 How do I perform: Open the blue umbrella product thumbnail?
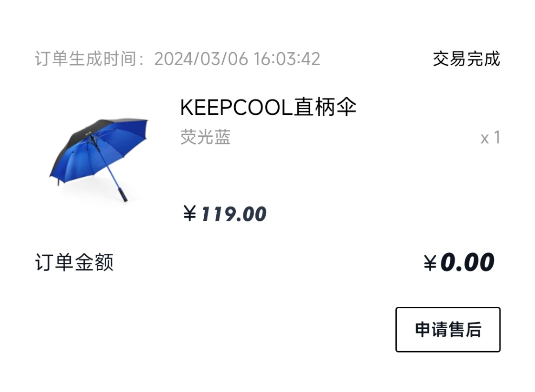point(99,159)
